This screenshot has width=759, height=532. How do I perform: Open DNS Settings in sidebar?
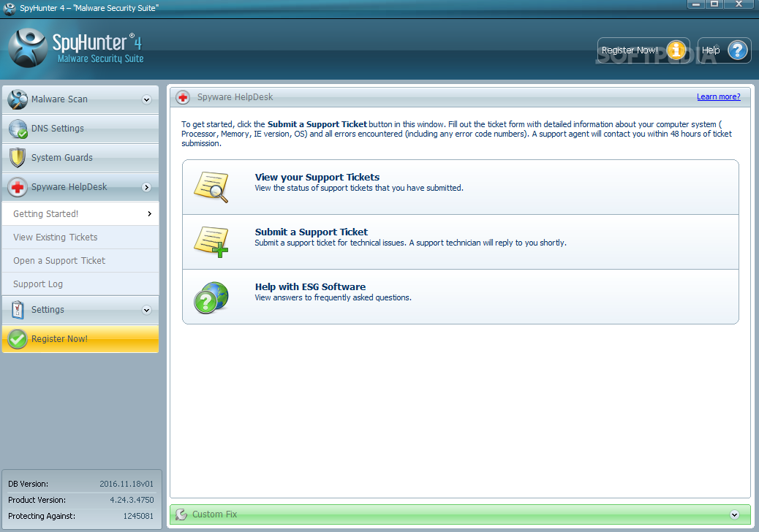click(x=80, y=129)
